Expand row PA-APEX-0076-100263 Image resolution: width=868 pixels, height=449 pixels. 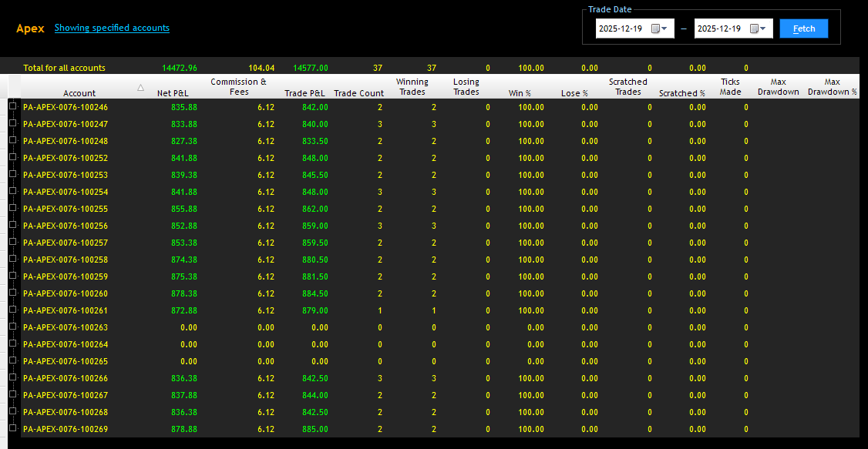coord(12,327)
